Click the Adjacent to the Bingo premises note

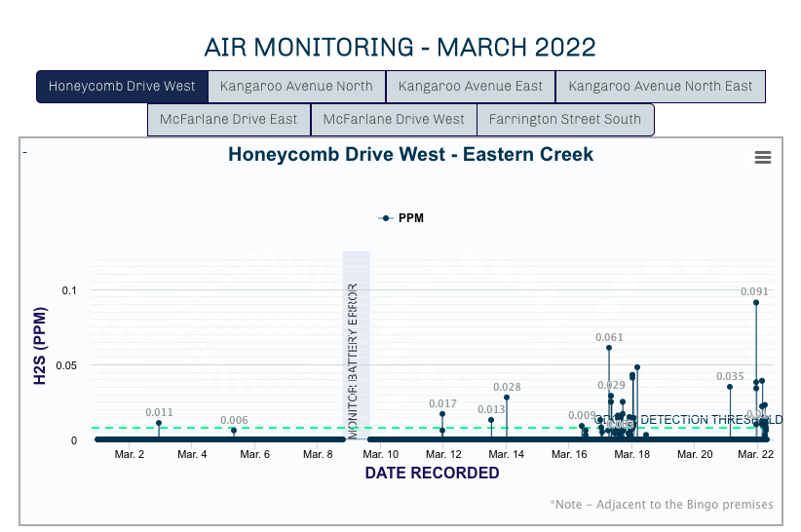coord(662,505)
